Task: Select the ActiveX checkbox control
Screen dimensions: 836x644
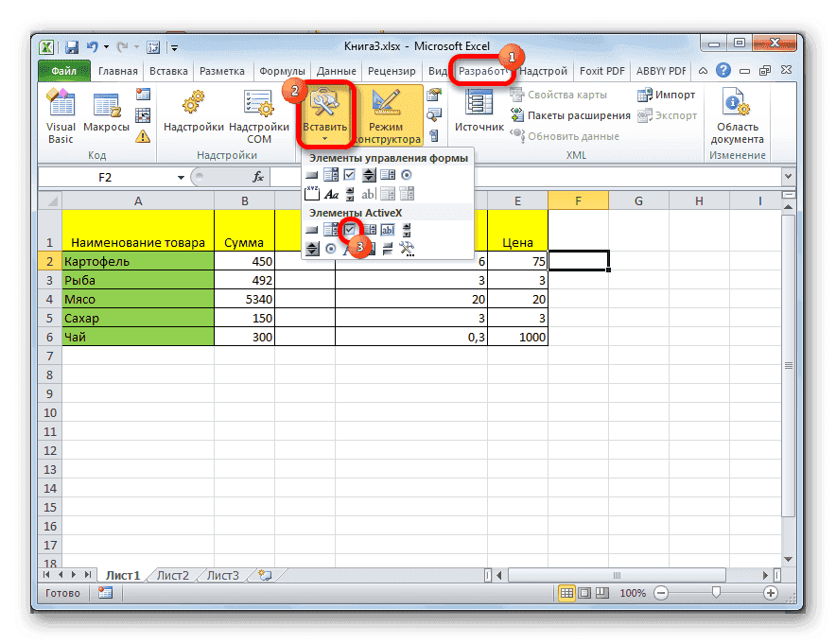Action: pyautogui.click(x=350, y=229)
